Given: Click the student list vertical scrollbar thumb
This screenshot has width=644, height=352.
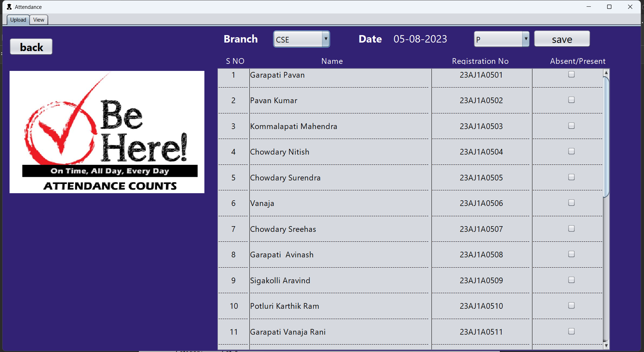Looking at the screenshot, I should [606, 136].
